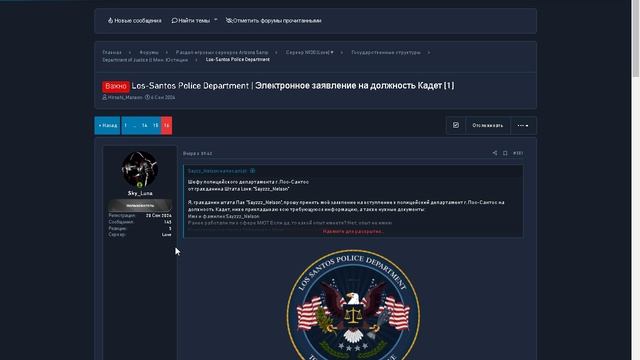Screen dimensions: 640x360
Task: Click the 'Пользователь' user banner under Sky_Luna
Action: [140, 205]
